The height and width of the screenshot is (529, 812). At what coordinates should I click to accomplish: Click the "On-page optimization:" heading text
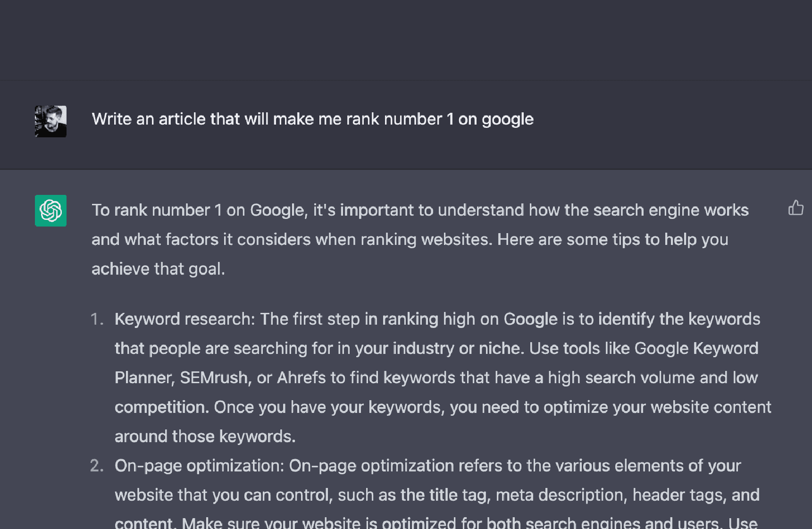click(x=199, y=466)
